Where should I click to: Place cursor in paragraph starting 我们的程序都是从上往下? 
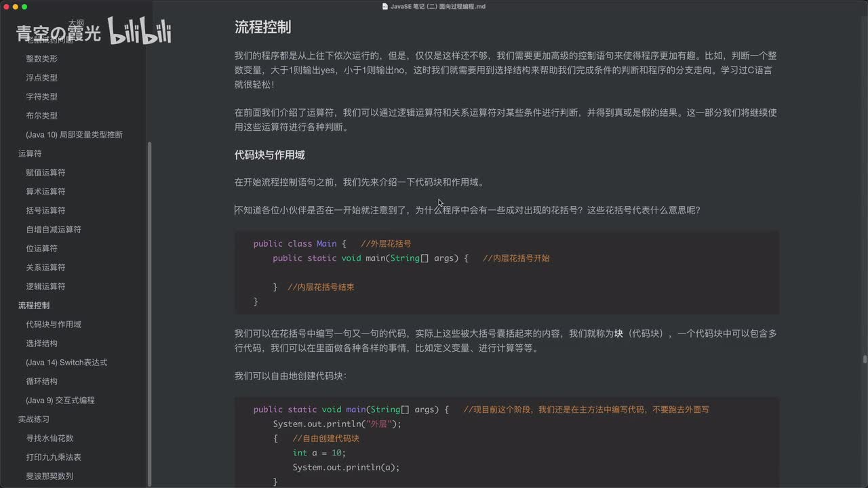506,70
